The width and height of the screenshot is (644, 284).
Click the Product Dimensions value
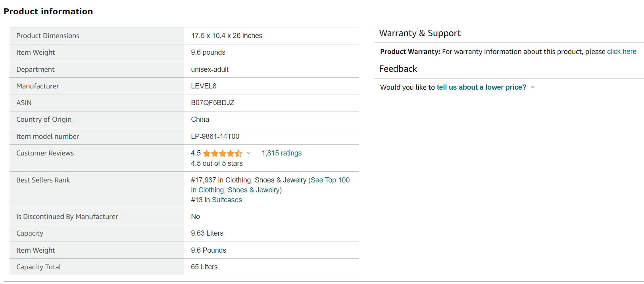[226, 36]
